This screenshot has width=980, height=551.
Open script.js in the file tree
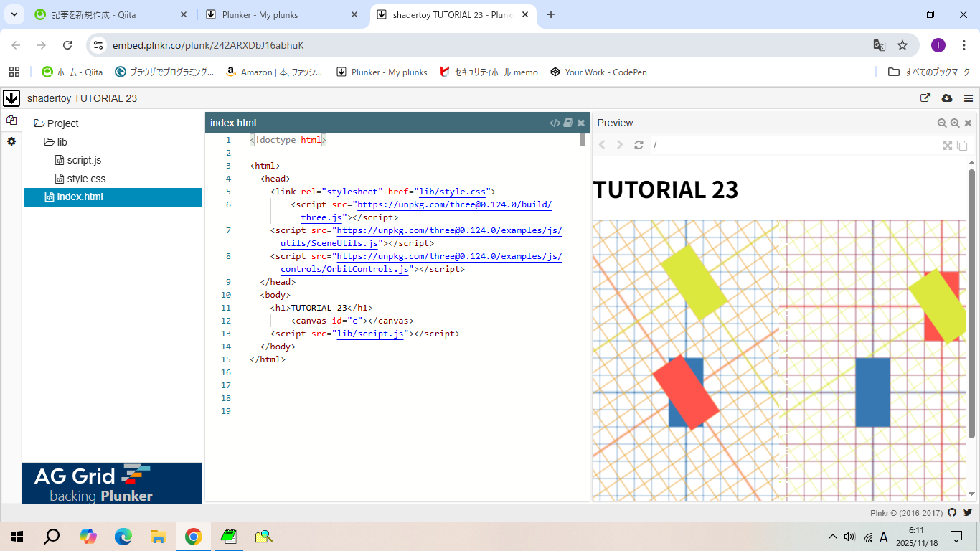(78, 160)
